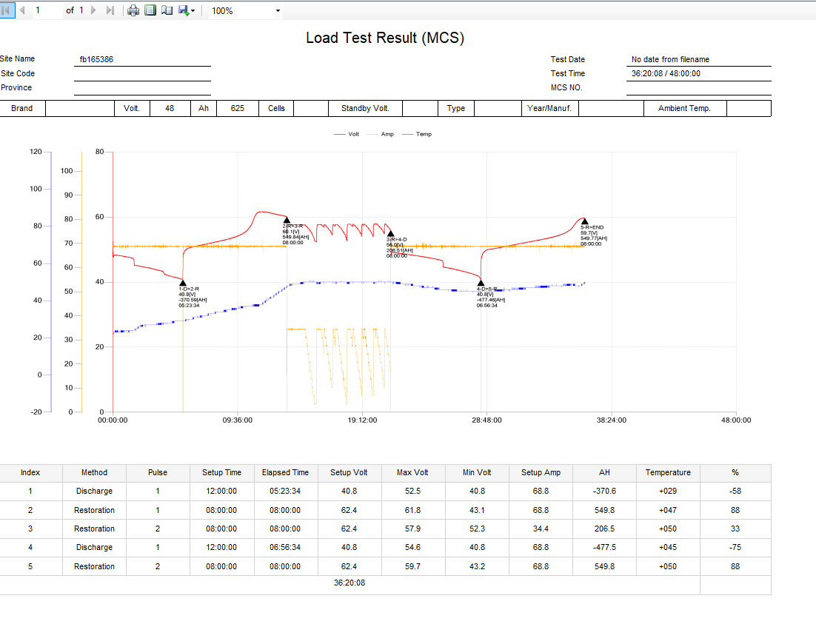Click the export save disk icon
This screenshot has height=644, width=816.
point(183,10)
